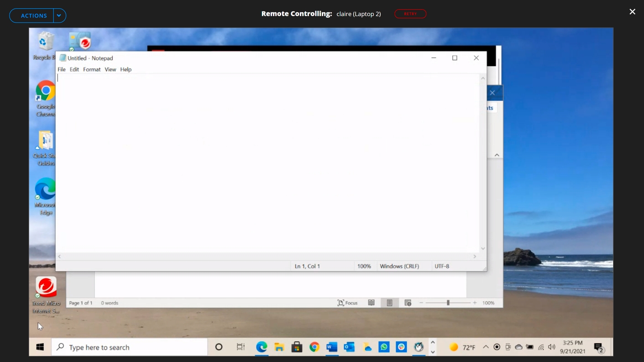Screen dimensions: 644x362
Task: Switch Word to Read Mode view
Action: (x=372, y=303)
